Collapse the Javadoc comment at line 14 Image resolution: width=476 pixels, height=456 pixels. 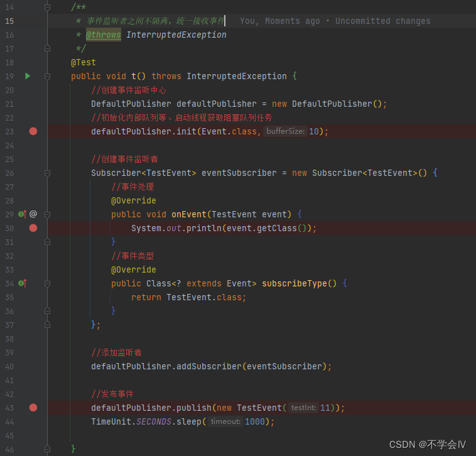point(47,7)
